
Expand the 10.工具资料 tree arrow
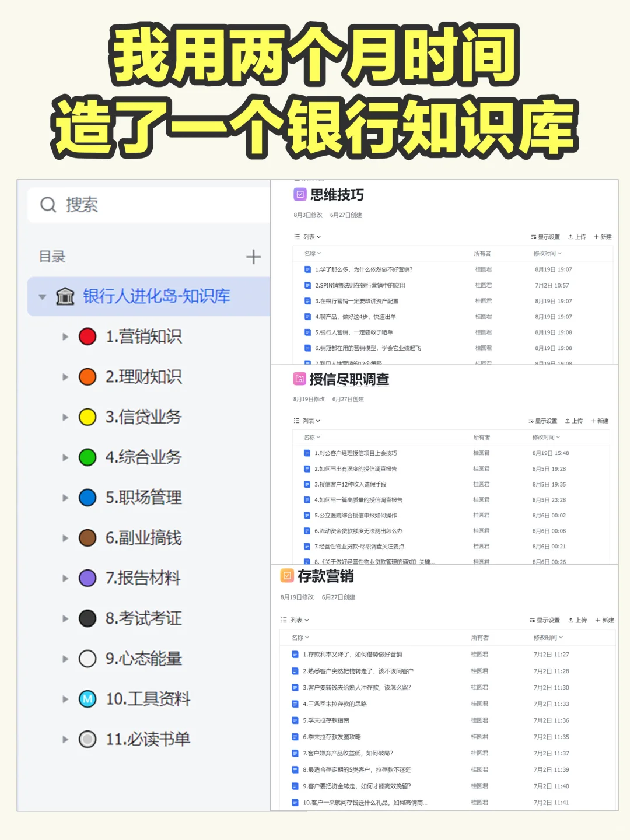coord(65,699)
